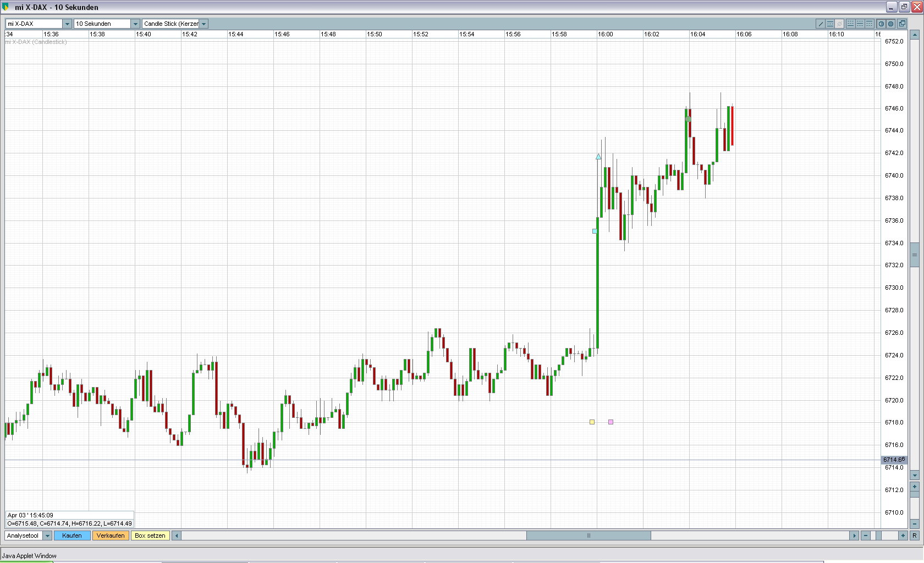Click the Kaufen button

(x=72, y=536)
